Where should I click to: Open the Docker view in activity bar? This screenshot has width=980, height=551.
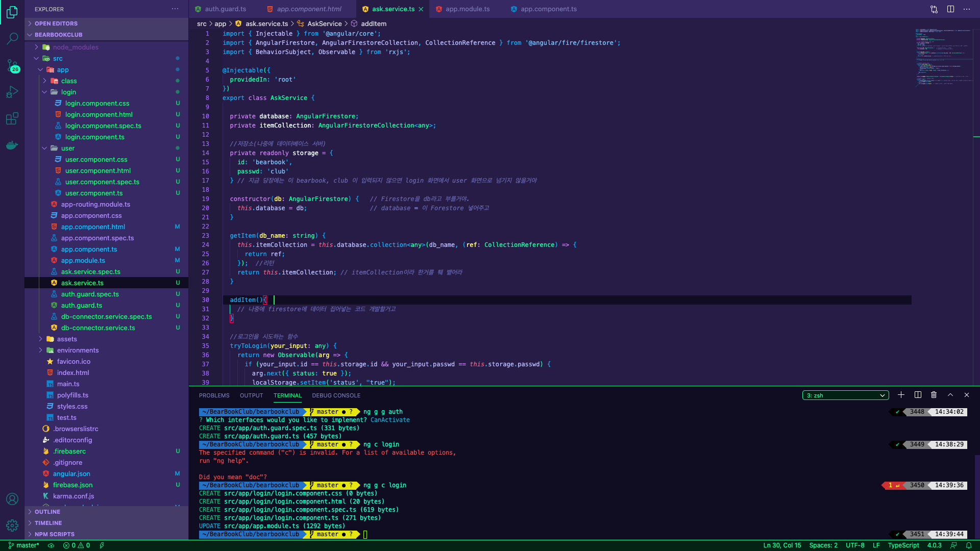[x=12, y=145]
